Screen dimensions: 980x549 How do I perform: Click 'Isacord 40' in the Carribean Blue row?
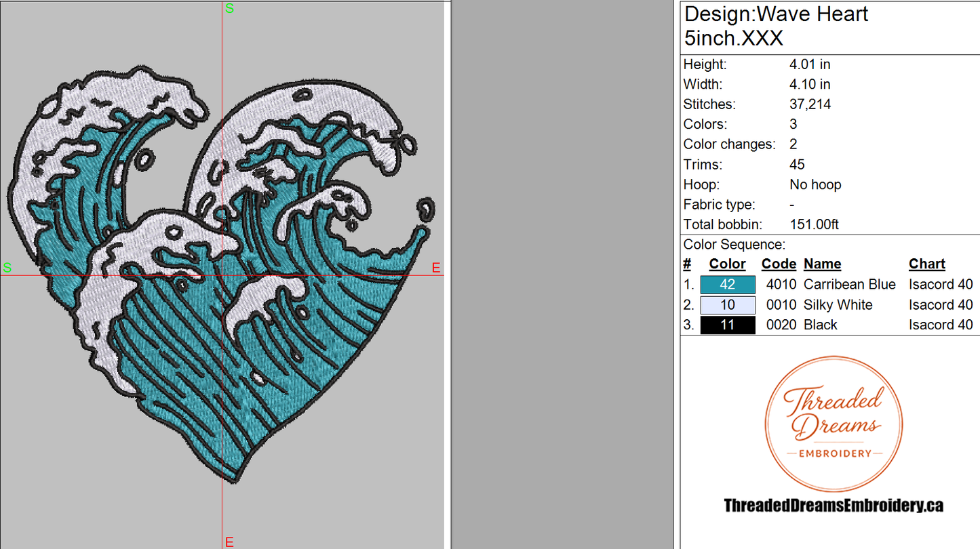941,285
